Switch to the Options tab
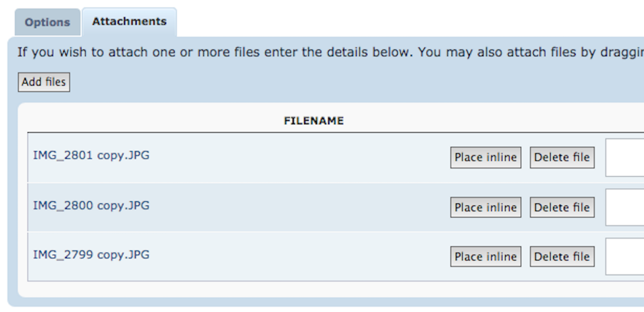 (47, 23)
